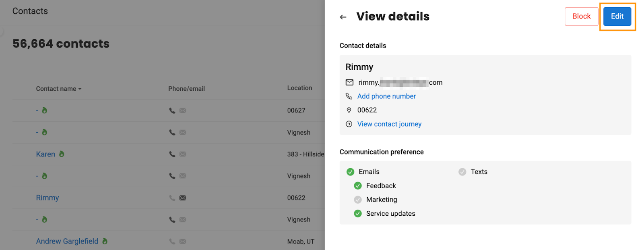The image size is (644, 250).
Task: Click the mail icon in Rimmy's table row
Action: pyautogui.click(x=183, y=198)
